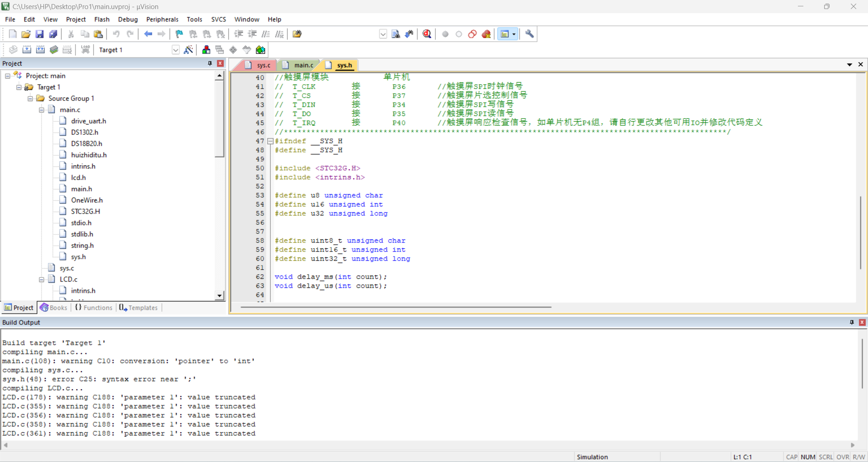Open the Project menu
Screen dimensions: 868x462
pos(76,19)
